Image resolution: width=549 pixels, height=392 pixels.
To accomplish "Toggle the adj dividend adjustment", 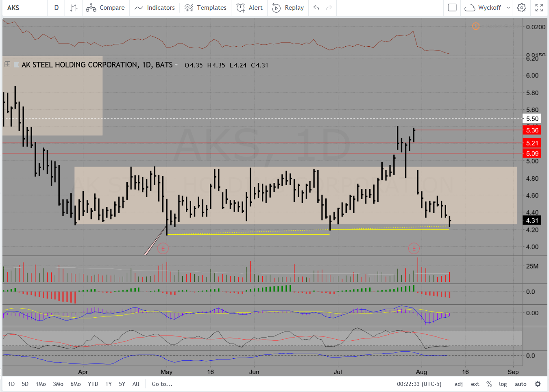I will coord(459,384).
